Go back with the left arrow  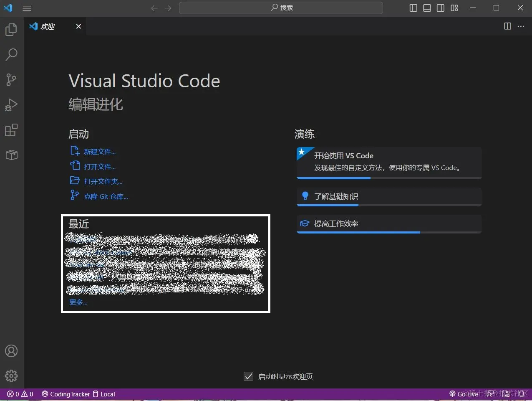[x=154, y=8]
